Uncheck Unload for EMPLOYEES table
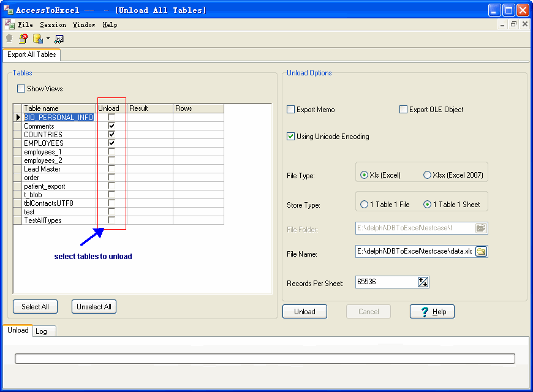This screenshot has height=392, width=533. point(112,143)
